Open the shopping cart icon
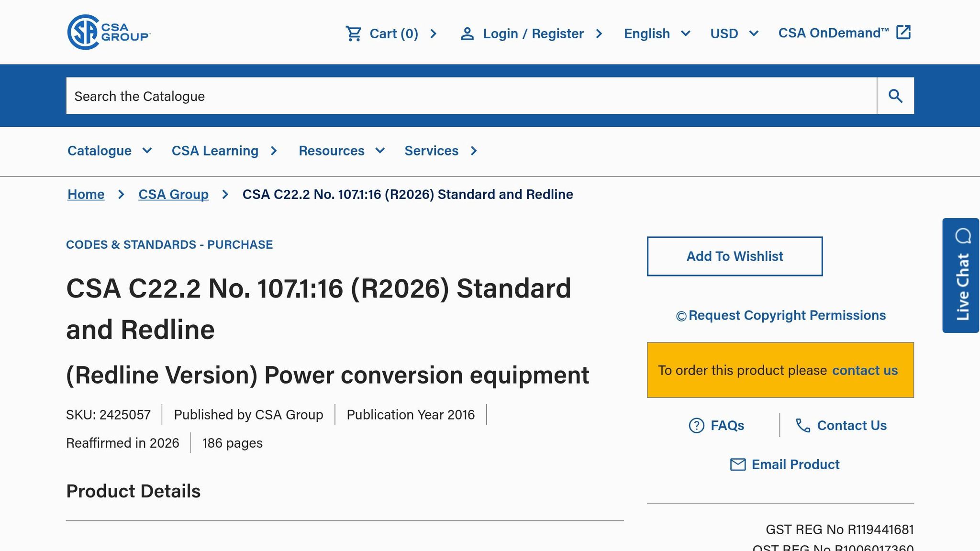This screenshot has width=980, height=551. [x=354, y=33]
